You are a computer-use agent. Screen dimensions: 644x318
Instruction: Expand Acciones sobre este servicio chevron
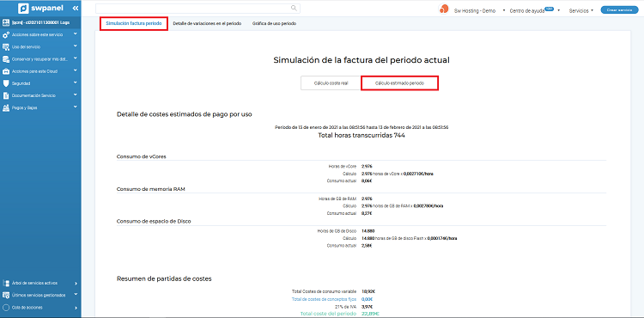pyautogui.click(x=76, y=34)
